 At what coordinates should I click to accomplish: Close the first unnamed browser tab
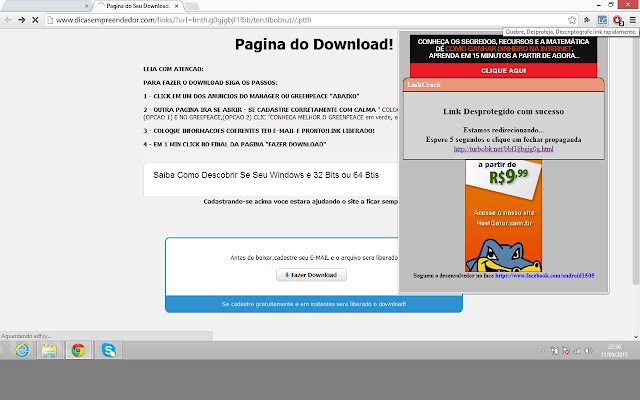86,6
